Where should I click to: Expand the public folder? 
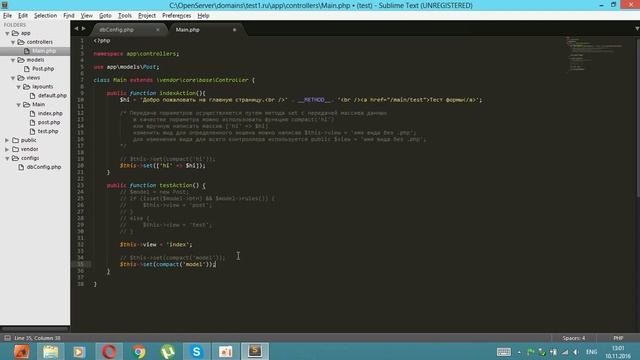pyautogui.click(x=7, y=140)
